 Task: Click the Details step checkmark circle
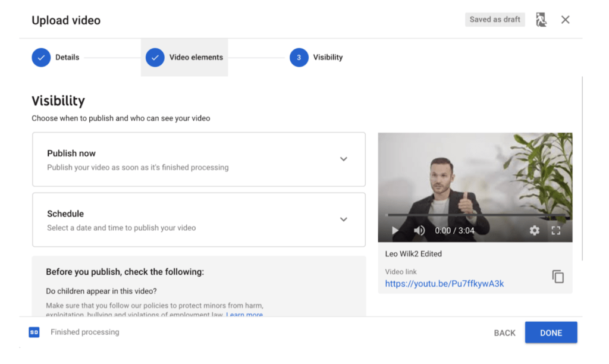pos(41,58)
